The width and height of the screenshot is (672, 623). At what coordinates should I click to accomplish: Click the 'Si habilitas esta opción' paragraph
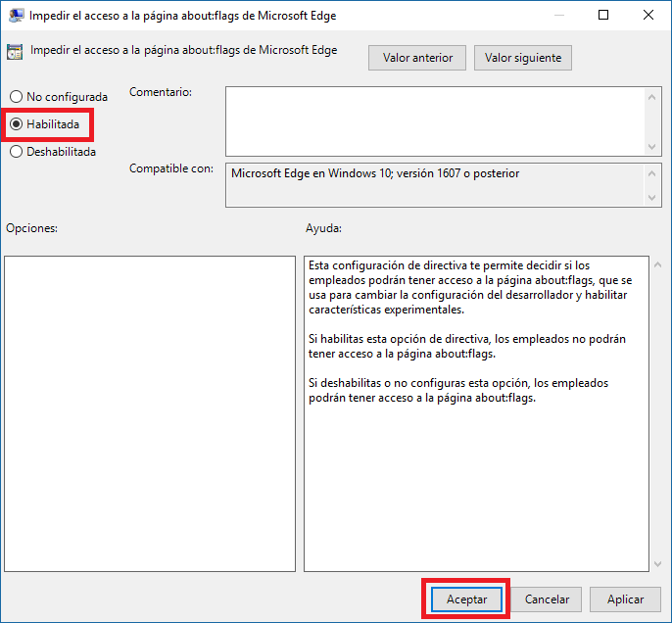point(466,346)
